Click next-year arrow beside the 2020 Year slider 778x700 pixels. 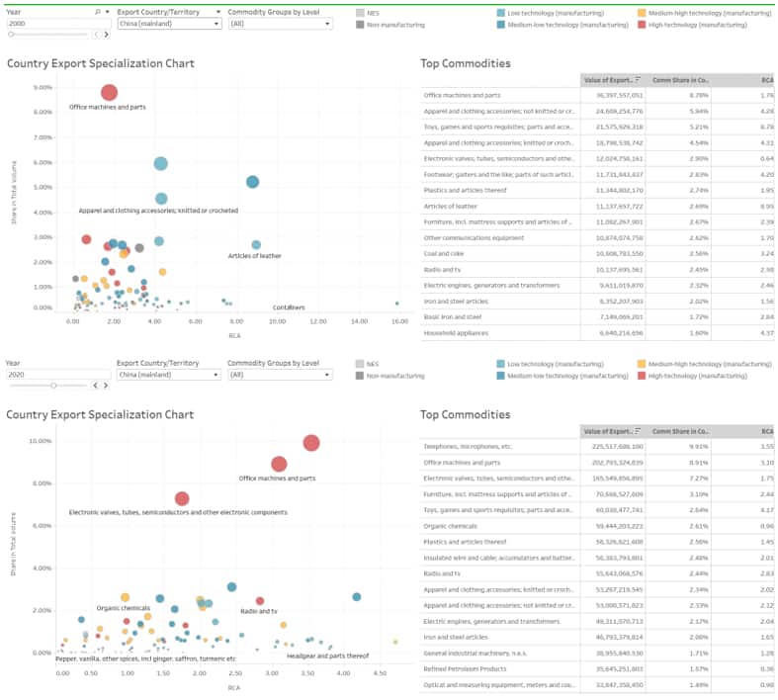pyautogui.click(x=106, y=386)
